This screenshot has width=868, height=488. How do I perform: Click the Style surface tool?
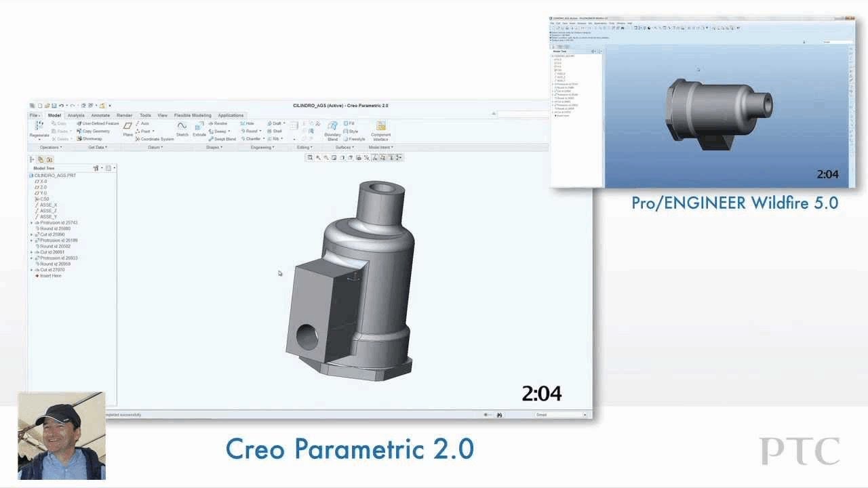click(x=351, y=131)
